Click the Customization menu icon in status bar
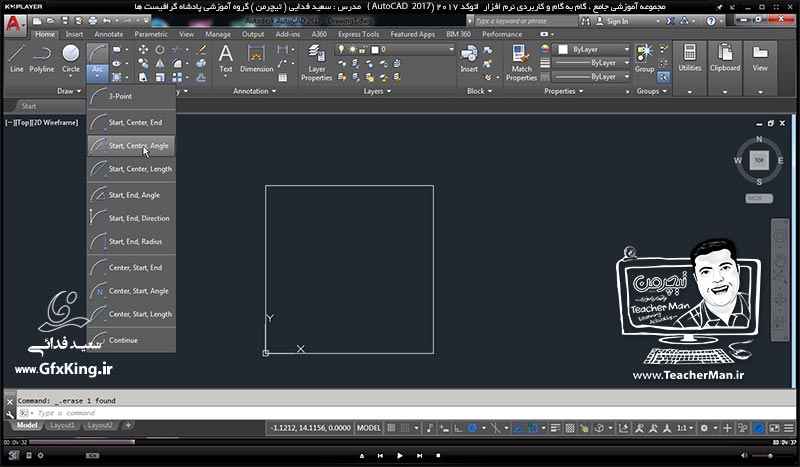 click(x=789, y=428)
